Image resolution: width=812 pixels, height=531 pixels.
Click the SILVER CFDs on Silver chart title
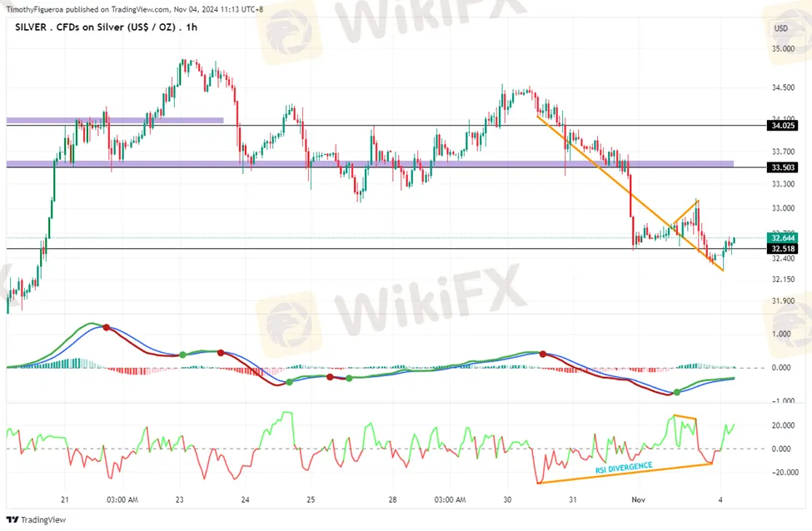(106, 27)
